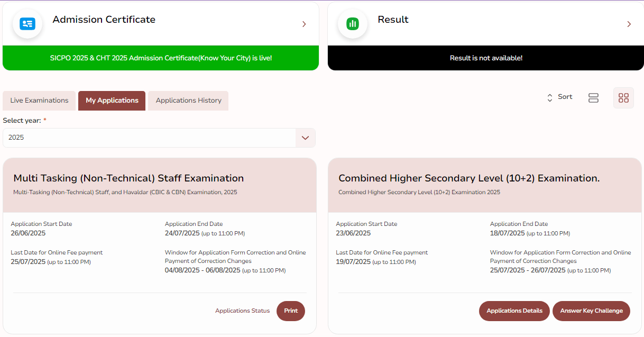Click the Applications Status link

tap(242, 311)
